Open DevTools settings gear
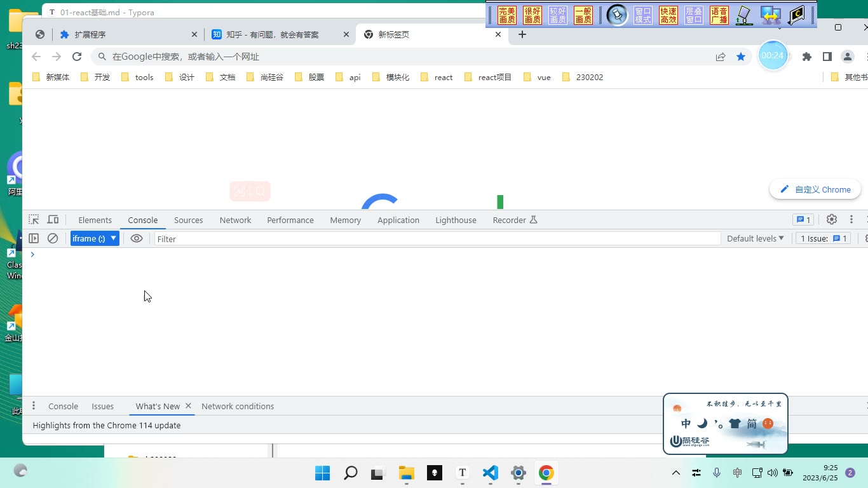The image size is (868, 488). [x=832, y=220]
